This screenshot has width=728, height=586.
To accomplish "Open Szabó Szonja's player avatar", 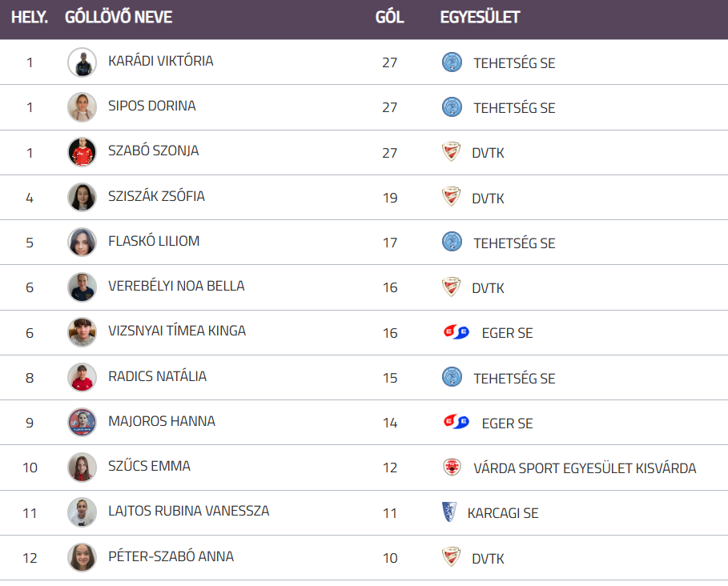I will (82, 152).
